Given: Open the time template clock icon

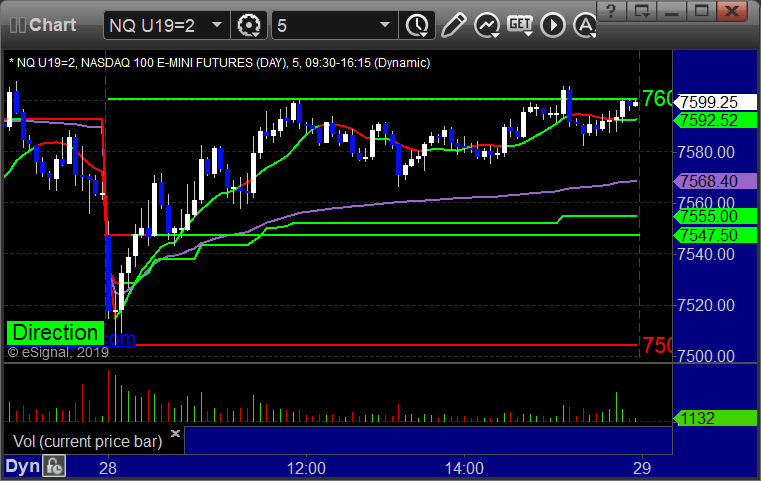Looking at the screenshot, I should pyautogui.click(x=417, y=25).
